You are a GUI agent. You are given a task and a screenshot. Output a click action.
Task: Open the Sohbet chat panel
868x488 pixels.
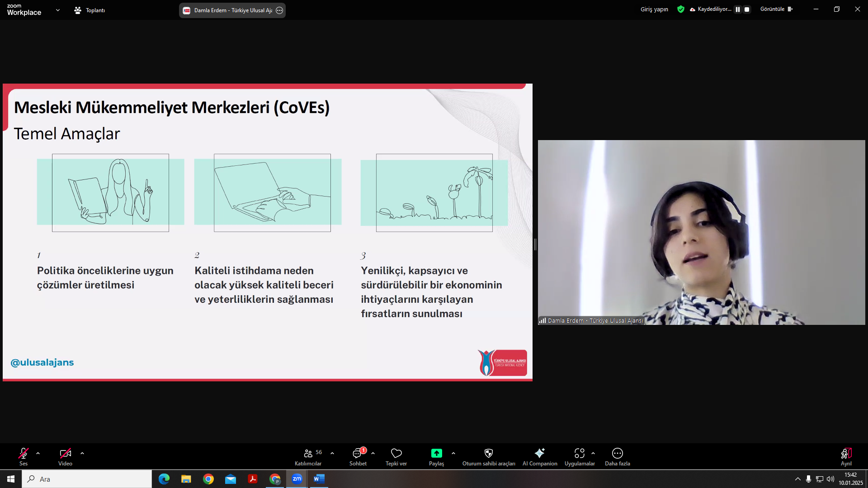click(358, 456)
